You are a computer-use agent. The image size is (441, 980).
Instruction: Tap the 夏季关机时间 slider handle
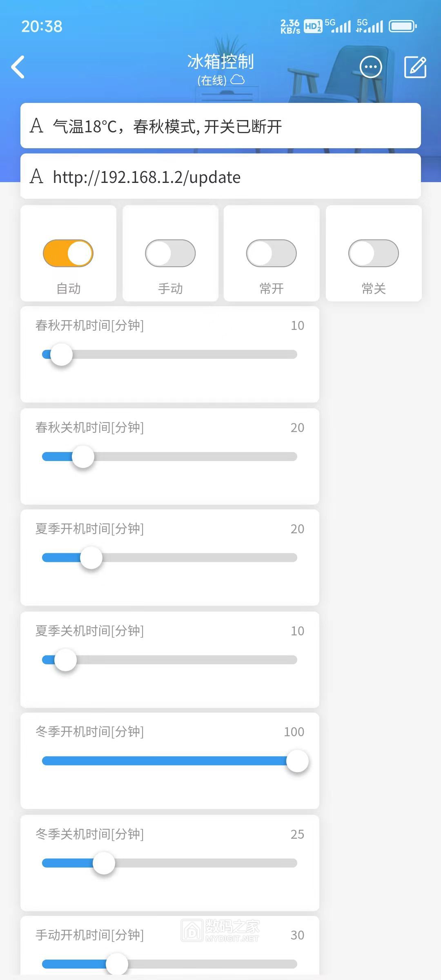pyautogui.click(x=65, y=660)
